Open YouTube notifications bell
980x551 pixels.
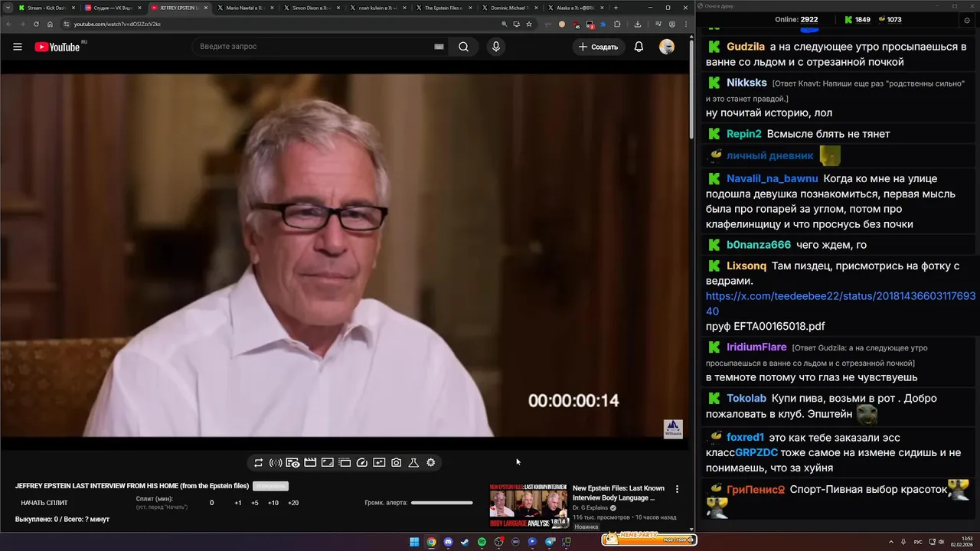point(639,47)
